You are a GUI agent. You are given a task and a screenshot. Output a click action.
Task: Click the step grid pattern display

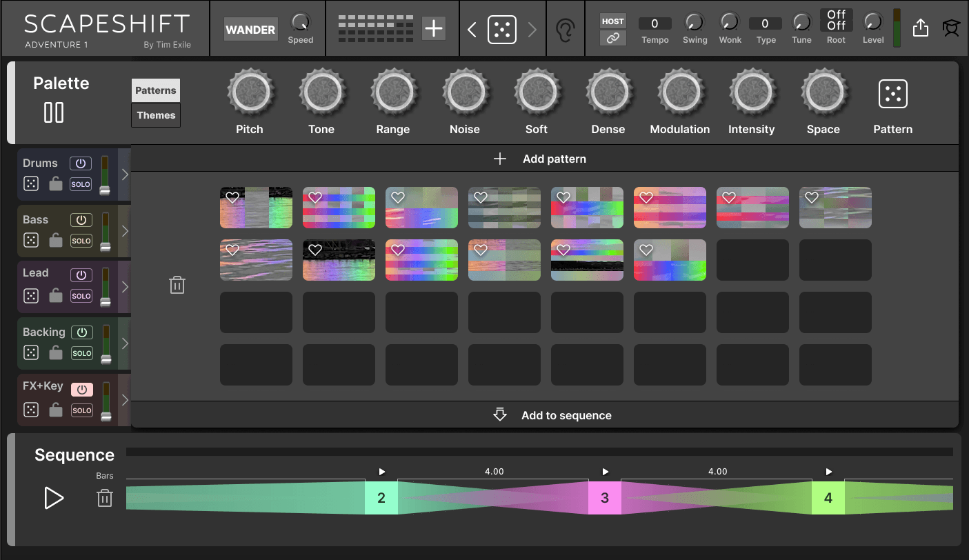(375, 29)
